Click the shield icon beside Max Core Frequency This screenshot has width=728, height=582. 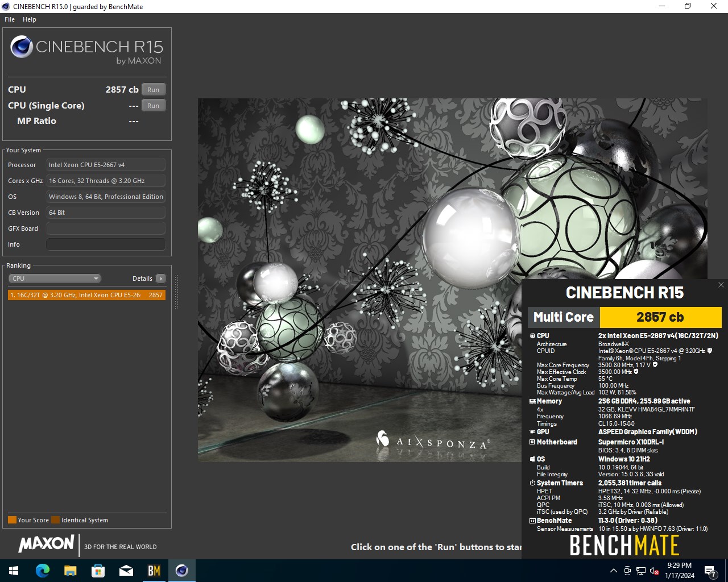click(x=655, y=365)
